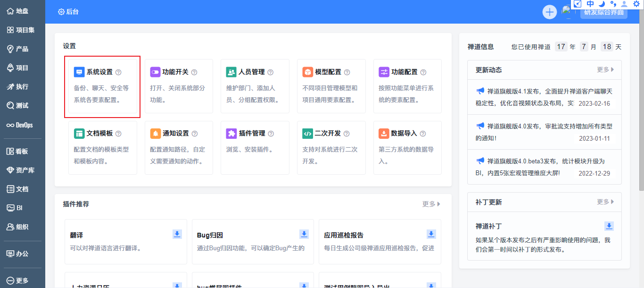Click the plus add button in header
The width and height of the screenshot is (644, 288).
point(550,12)
